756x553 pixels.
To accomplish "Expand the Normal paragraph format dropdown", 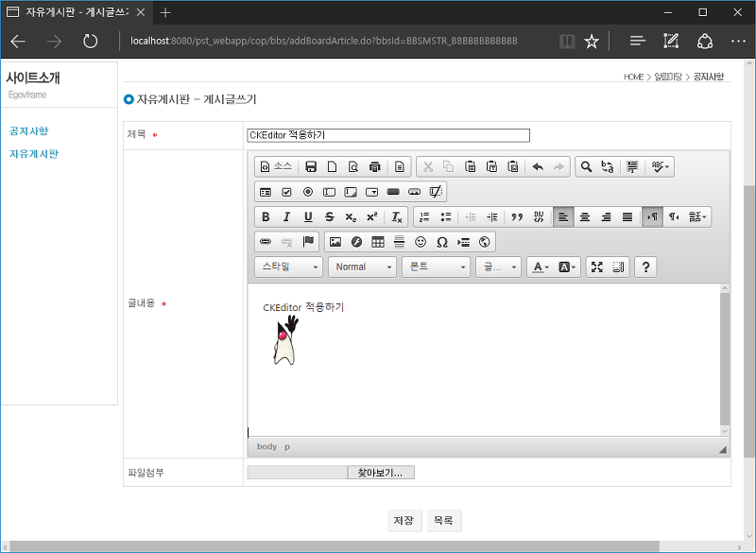I will point(362,268).
